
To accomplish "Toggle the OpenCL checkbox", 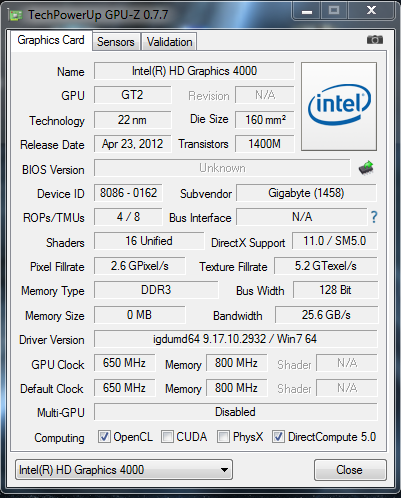I will click(x=104, y=436).
